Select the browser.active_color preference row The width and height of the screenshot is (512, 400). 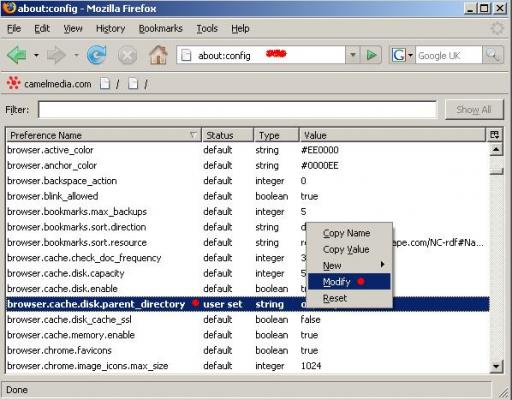(x=247, y=150)
